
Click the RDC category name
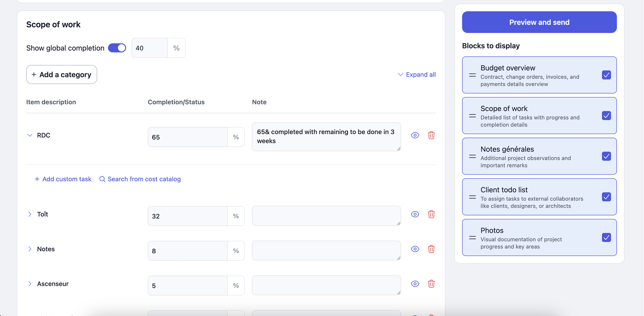(x=44, y=135)
